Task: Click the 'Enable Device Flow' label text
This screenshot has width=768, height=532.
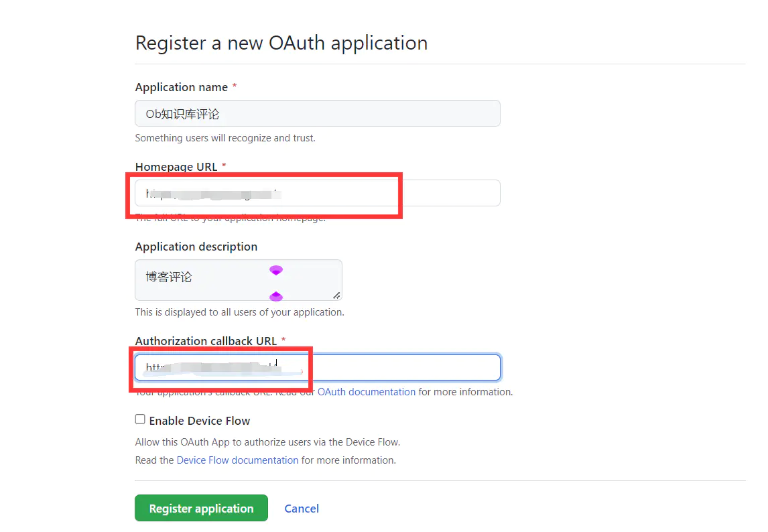Action: 200,421
